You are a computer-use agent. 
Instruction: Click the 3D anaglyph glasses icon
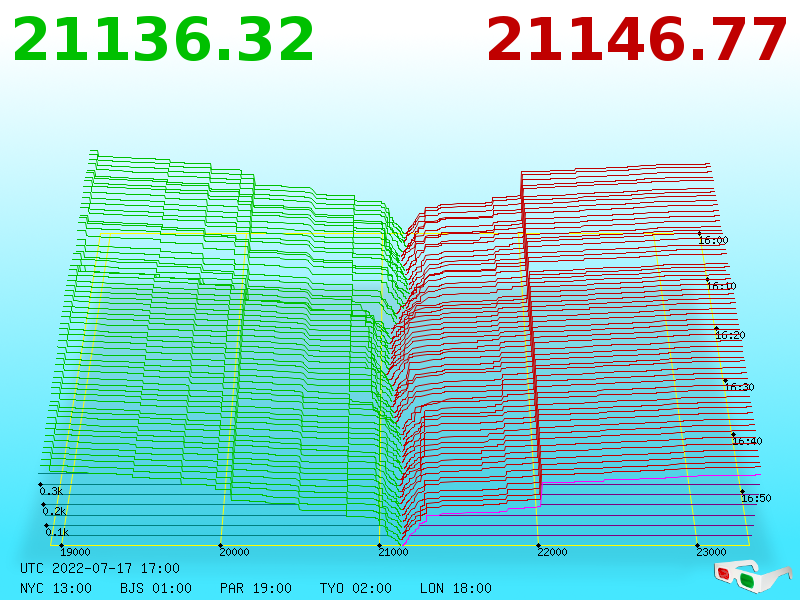point(753,577)
